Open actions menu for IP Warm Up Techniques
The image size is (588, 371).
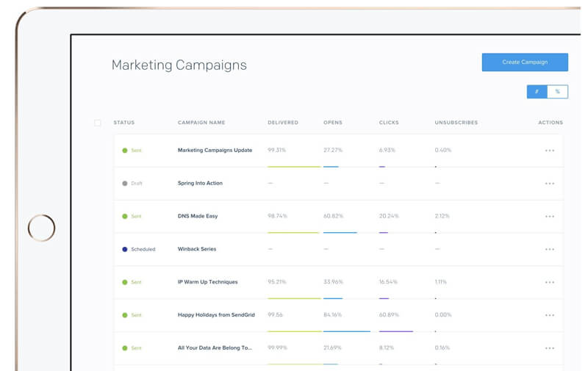[550, 282]
